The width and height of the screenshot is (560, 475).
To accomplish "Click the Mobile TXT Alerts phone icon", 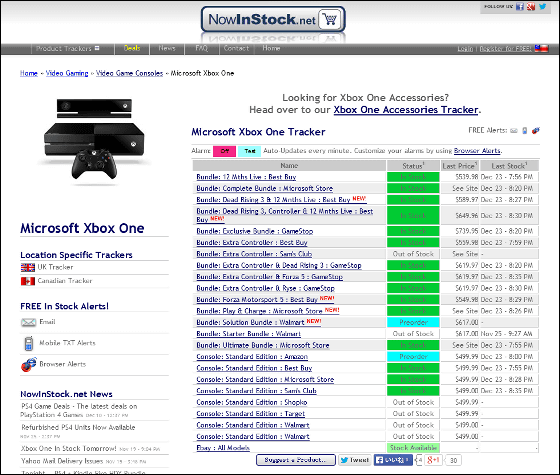I will [29, 343].
